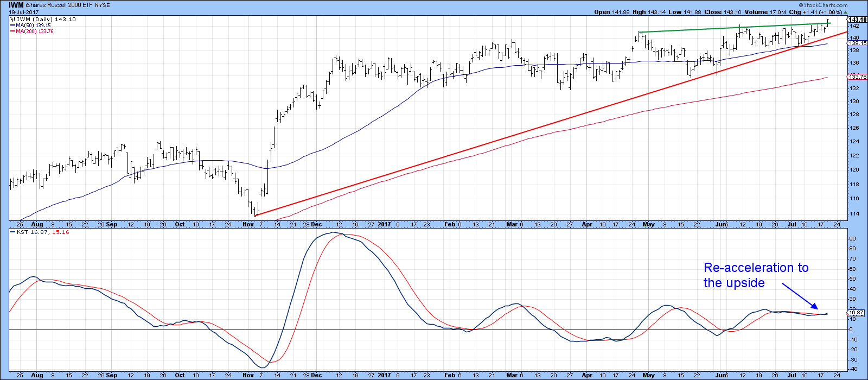Click the Re-acceleration to the upside annotation text
This screenshot has height=380, width=868.
(756, 275)
